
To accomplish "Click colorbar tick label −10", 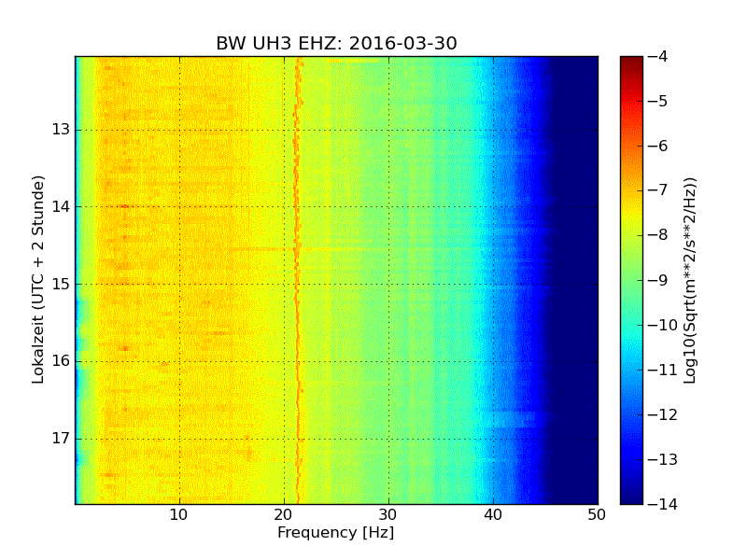I will click(663, 325).
